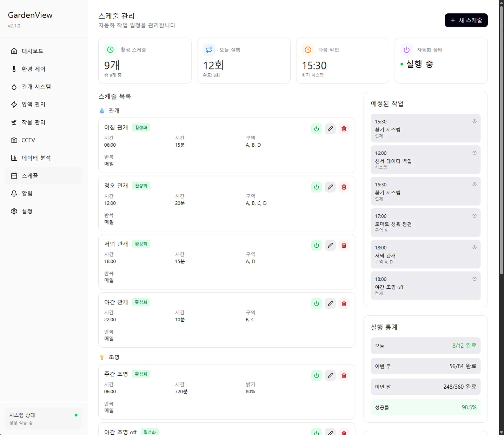
Task: Click the repeat icon on 오늘 실행 card
Action: [209, 50]
